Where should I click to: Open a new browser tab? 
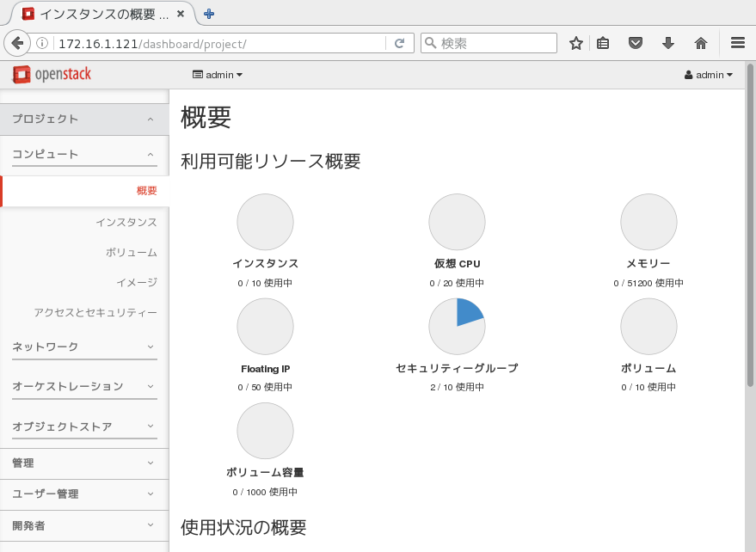click(x=209, y=14)
